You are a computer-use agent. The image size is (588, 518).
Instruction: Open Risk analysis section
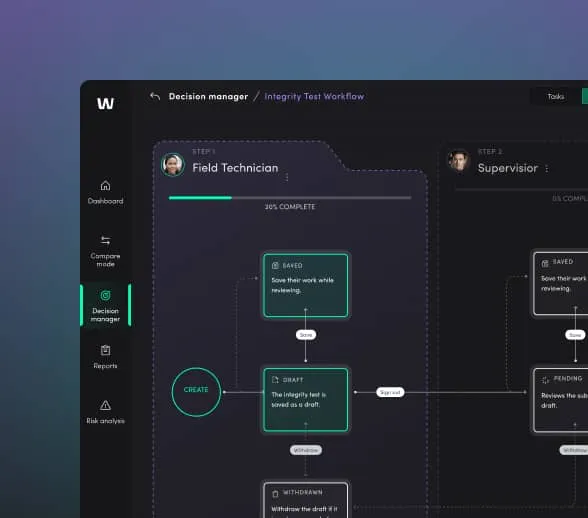[105, 412]
